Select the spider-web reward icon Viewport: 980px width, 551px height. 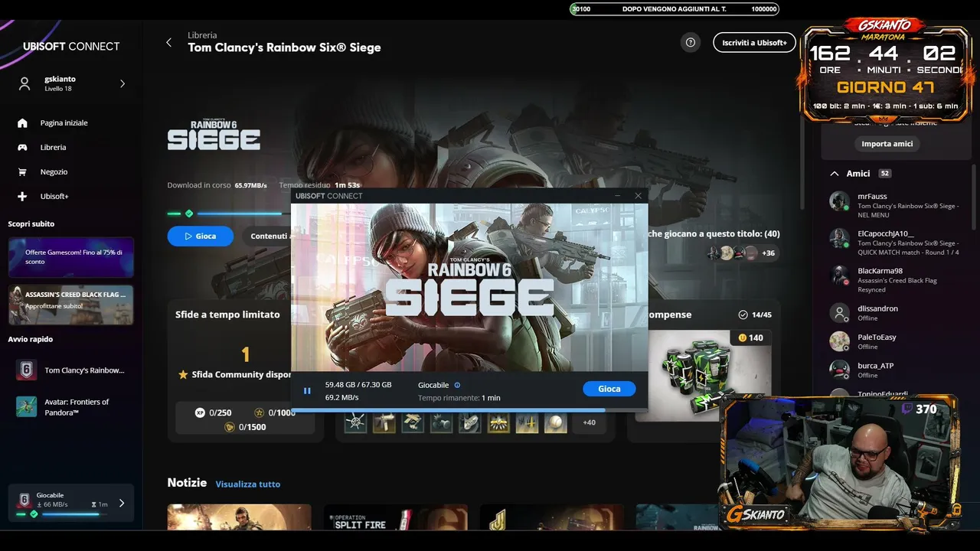(x=354, y=422)
